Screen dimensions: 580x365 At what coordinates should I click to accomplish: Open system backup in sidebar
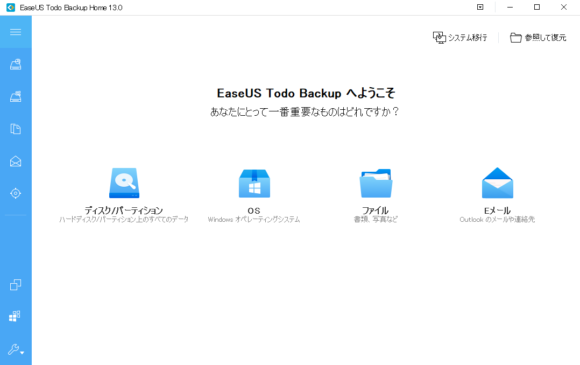click(16, 97)
